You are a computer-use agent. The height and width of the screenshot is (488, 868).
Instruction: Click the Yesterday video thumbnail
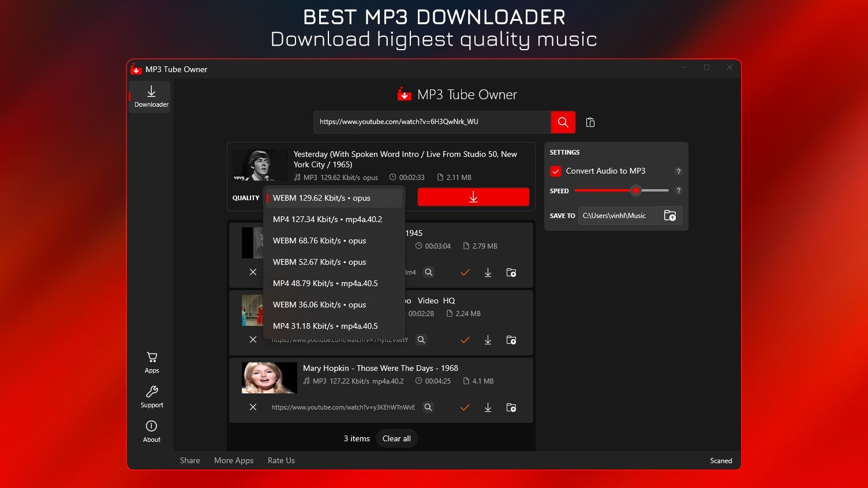click(260, 165)
